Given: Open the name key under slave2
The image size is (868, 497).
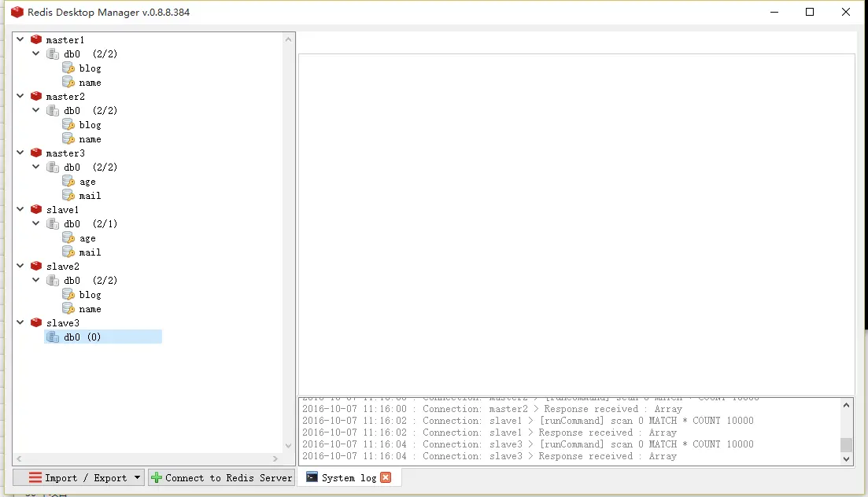Looking at the screenshot, I should [90, 309].
